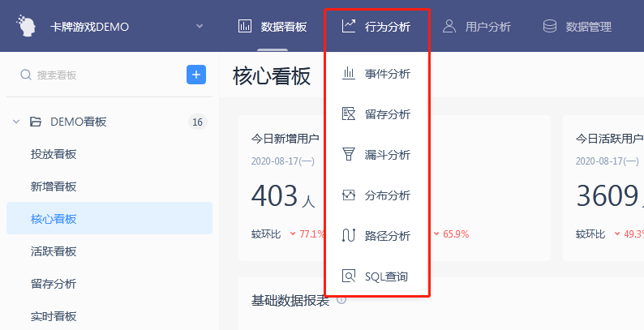Open 实时看板 from the sidebar

pos(54,316)
